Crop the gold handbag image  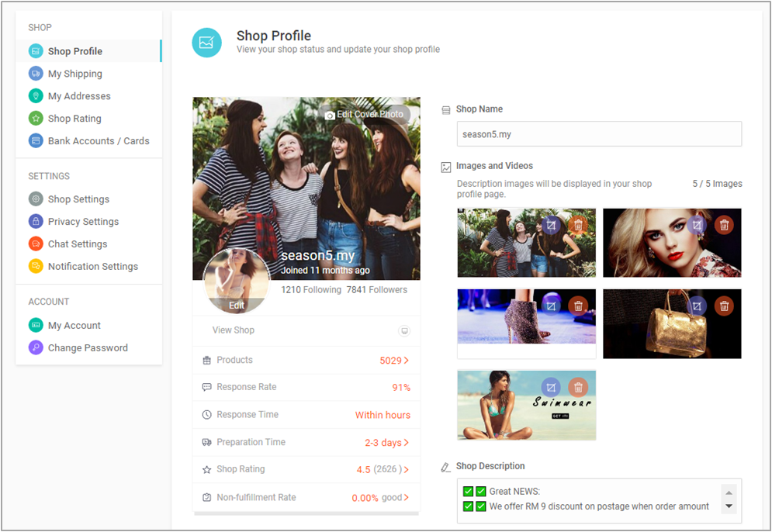[x=697, y=306]
